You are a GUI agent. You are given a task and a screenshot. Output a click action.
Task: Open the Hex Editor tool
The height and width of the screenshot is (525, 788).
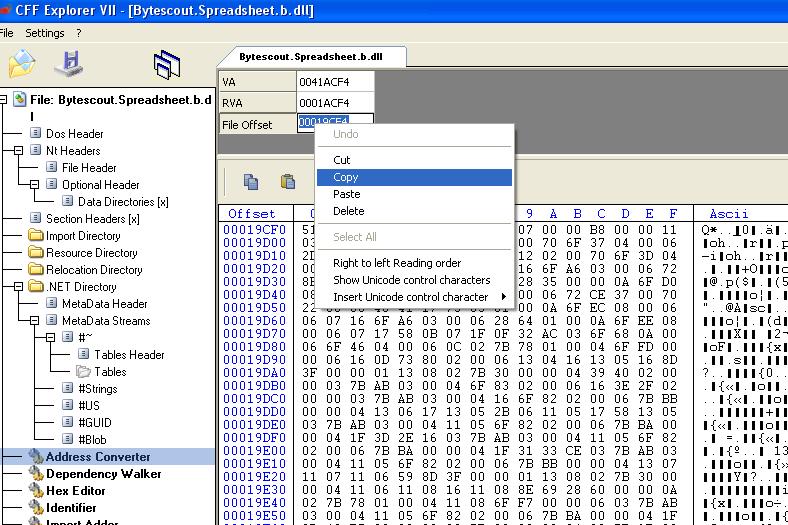pyautogui.click(x=76, y=491)
